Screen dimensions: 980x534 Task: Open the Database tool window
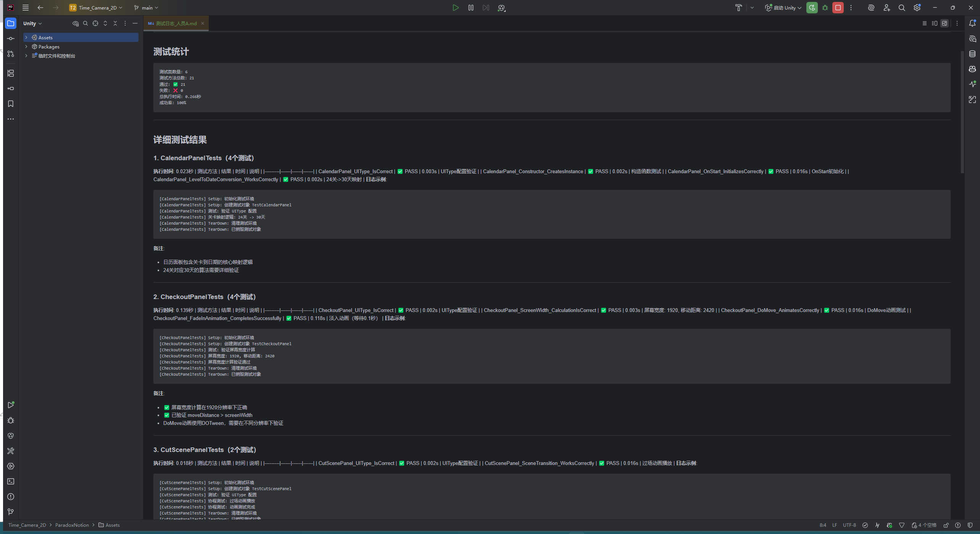(x=972, y=54)
